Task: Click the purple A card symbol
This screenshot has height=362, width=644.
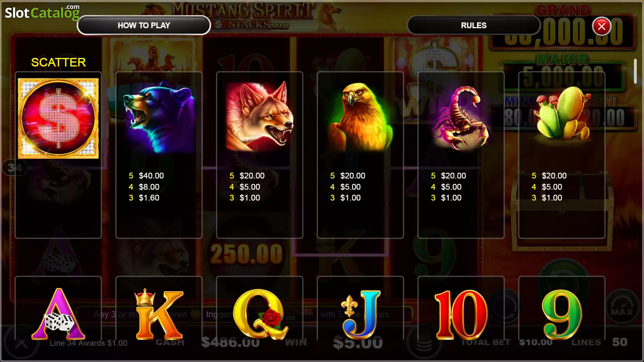Action: click(x=58, y=314)
